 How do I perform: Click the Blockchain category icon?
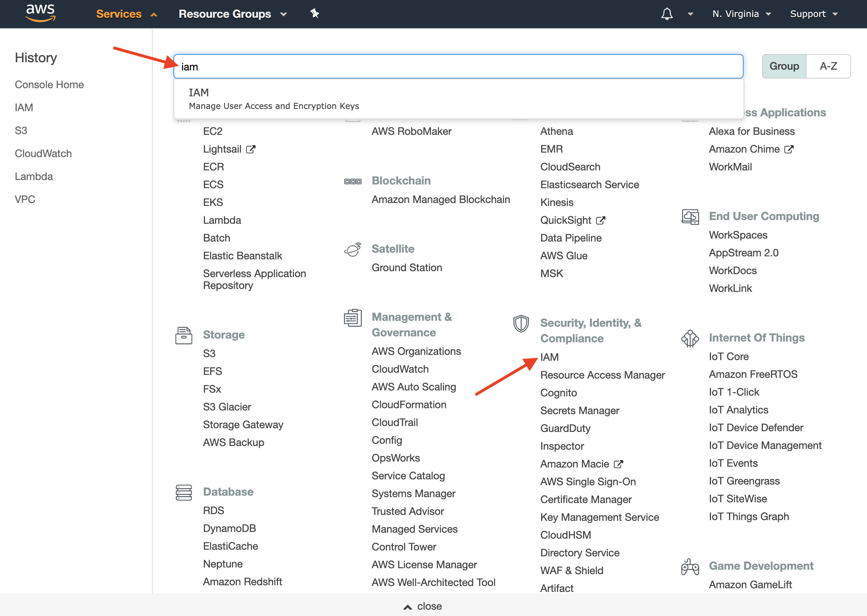(x=353, y=181)
